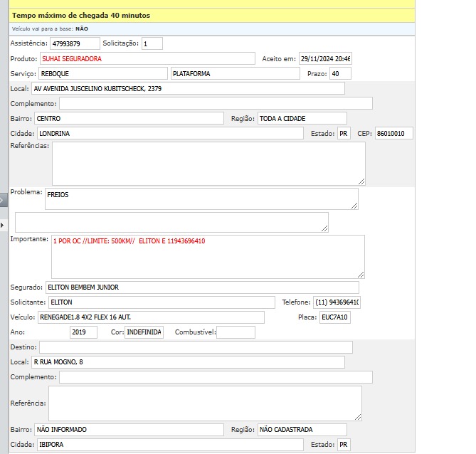Image resolution: width=476 pixels, height=454 pixels.
Task: Click the Assistência field with 47993879
Action: (75, 43)
